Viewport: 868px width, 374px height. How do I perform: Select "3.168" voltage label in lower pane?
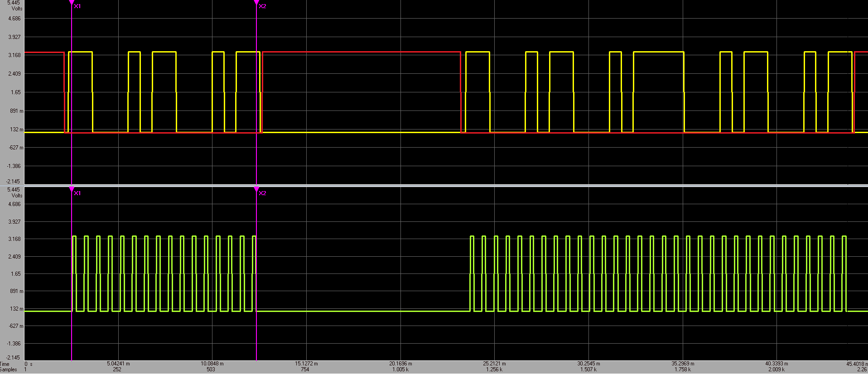coord(14,239)
